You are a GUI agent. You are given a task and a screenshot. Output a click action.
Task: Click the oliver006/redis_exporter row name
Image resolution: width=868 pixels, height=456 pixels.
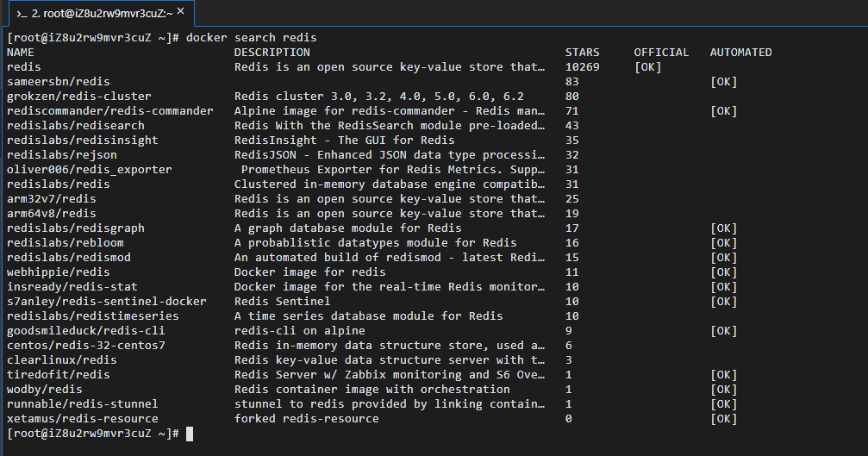coord(89,170)
